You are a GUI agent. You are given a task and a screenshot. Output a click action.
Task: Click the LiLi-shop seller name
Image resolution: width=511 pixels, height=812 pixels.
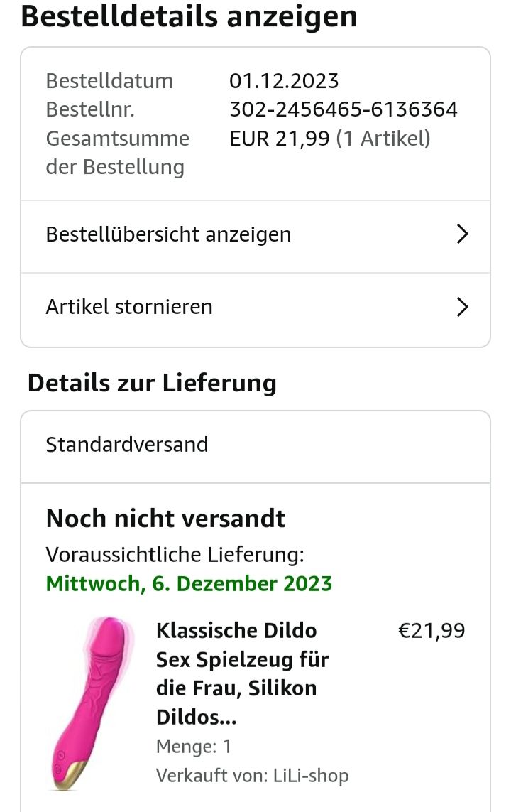tap(311, 776)
